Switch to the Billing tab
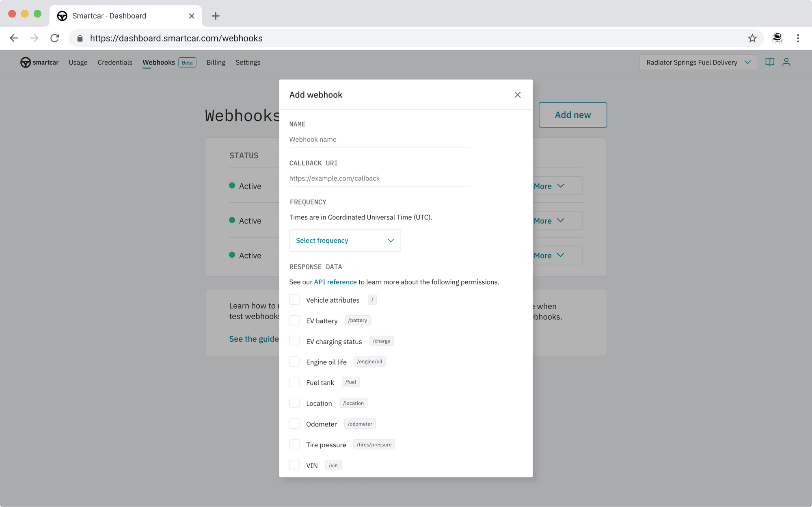Image resolution: width=812 pixels, height=507 pixels. click(216, 62)
